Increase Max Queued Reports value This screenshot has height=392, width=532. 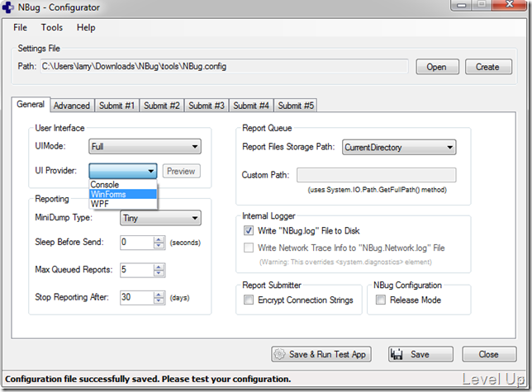pyautogui.click(x=159, y=267)
